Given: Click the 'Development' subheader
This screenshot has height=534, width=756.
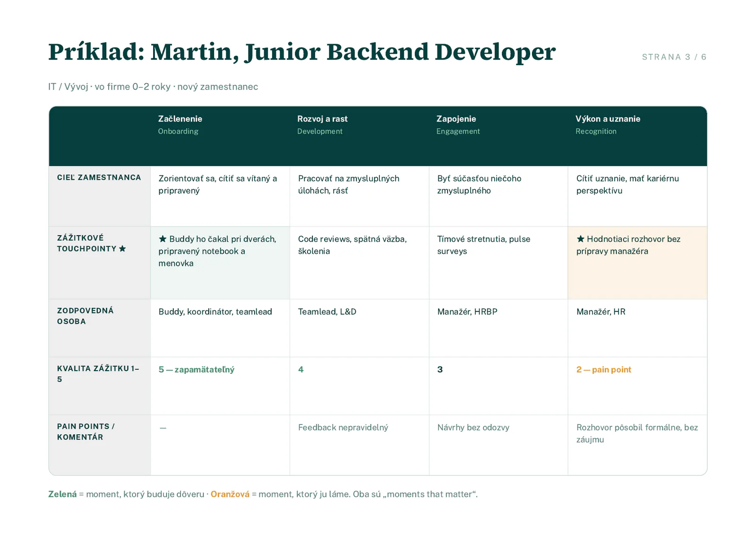Looking at the screenshot, I should coord(320,131).
